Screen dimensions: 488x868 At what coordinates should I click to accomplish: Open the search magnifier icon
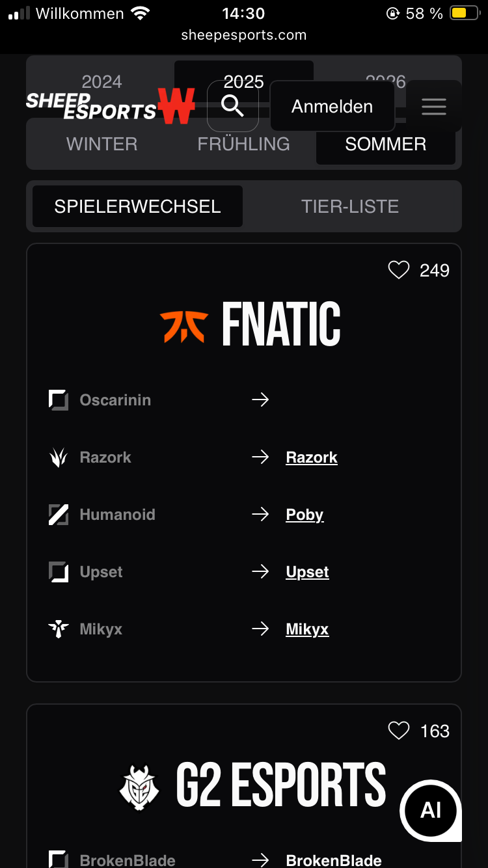point(233,105)
